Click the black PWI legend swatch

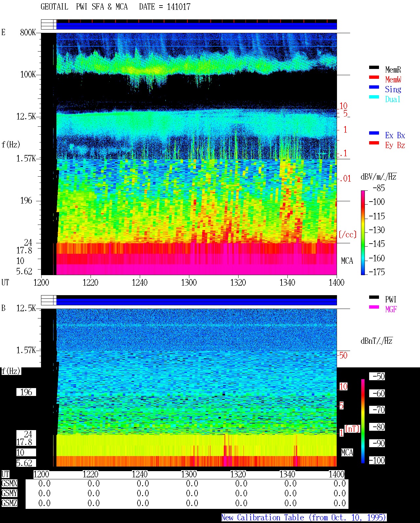click(x=374, y=297)
